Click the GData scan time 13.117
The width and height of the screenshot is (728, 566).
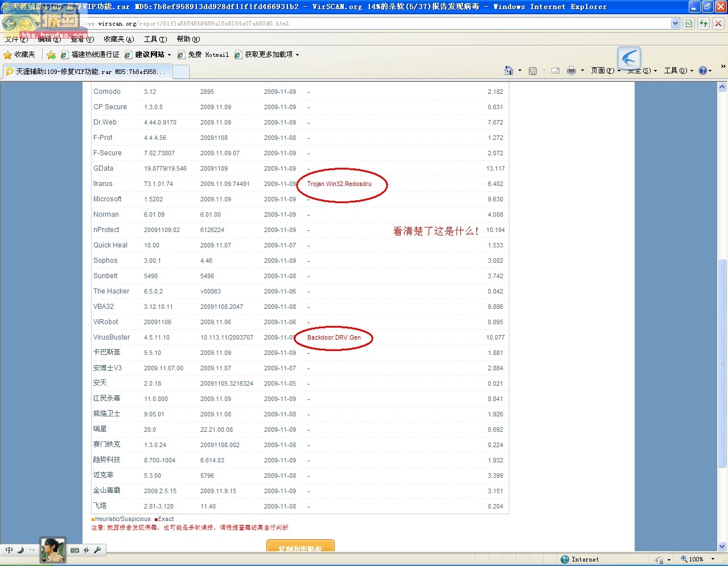[495, 168]
